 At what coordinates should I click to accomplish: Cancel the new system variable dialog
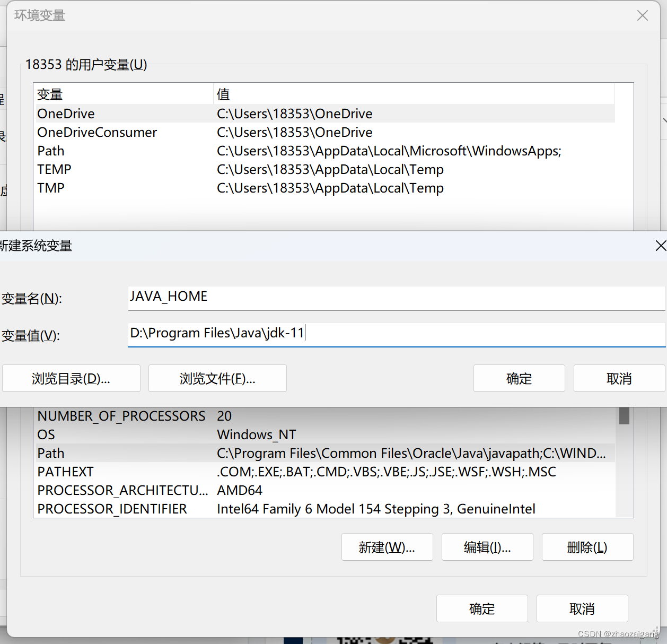pos(619,378)
